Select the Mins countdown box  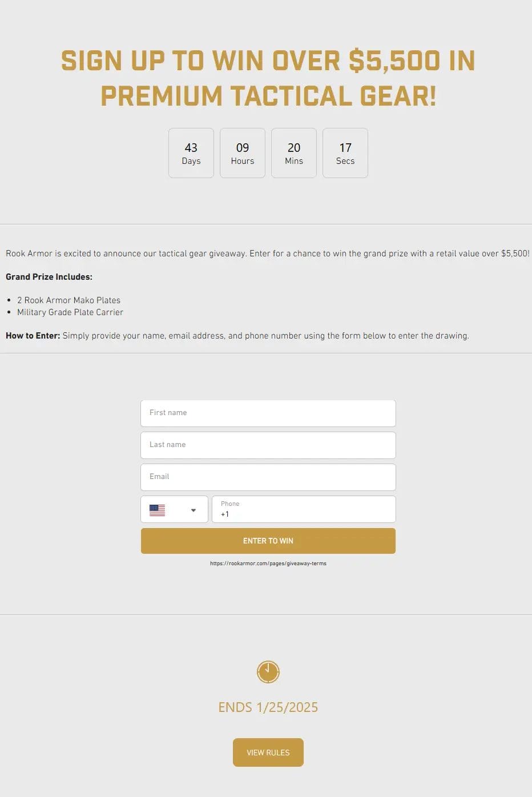pyautogui.click(x=294, y=153)
